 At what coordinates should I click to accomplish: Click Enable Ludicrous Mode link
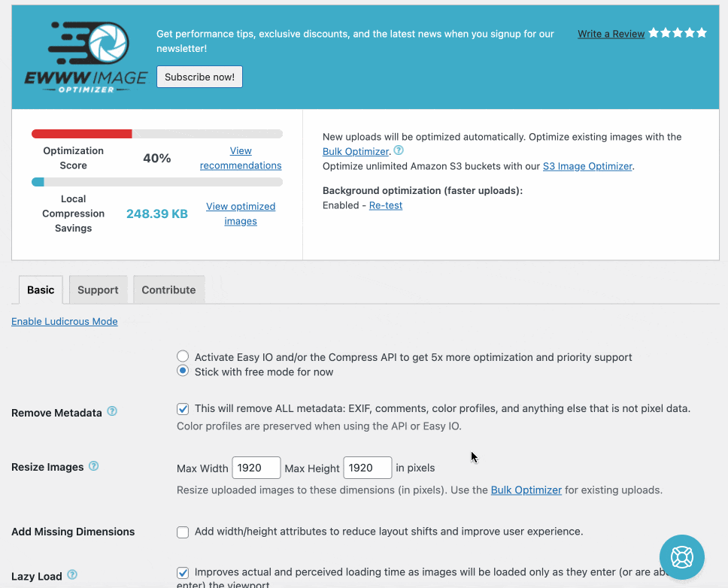65,321
